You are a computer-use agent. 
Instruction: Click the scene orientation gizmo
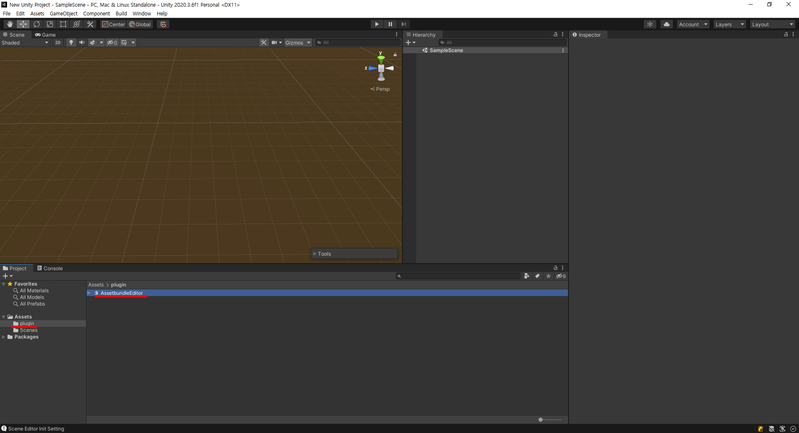point(380,68)
